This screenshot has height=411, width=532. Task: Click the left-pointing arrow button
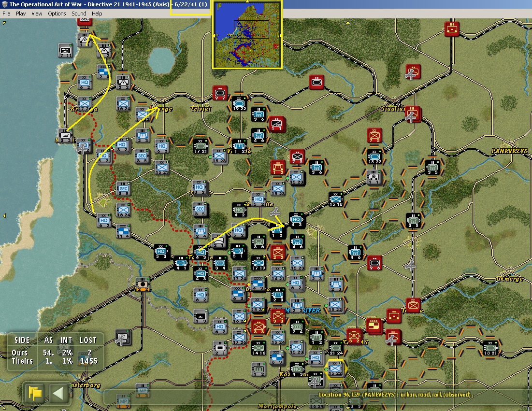[58, 393]
